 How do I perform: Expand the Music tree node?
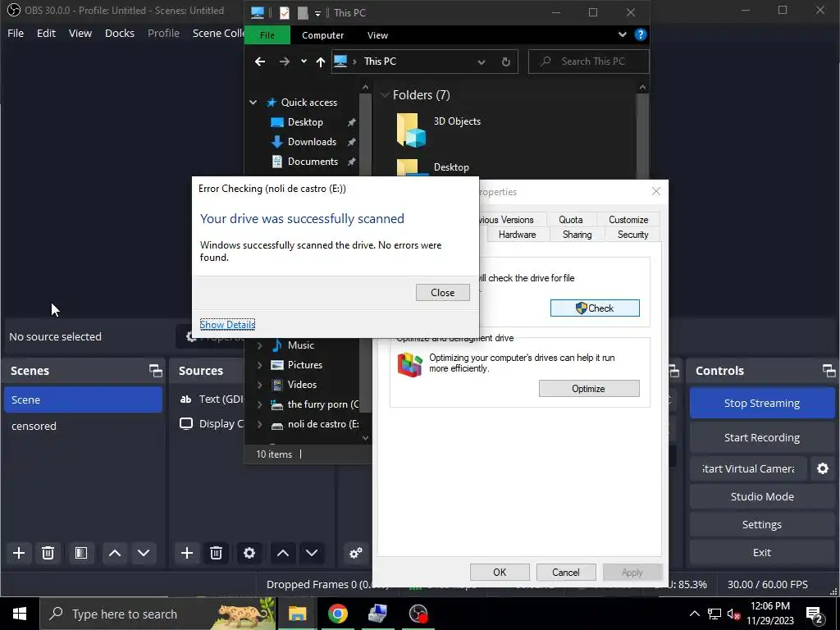[x=260, y=345]
